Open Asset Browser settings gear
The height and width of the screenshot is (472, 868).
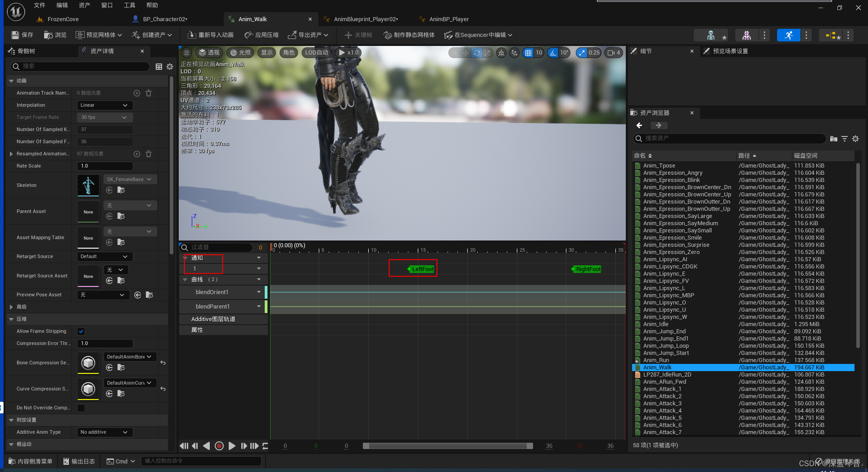click(x=855, y=139)
